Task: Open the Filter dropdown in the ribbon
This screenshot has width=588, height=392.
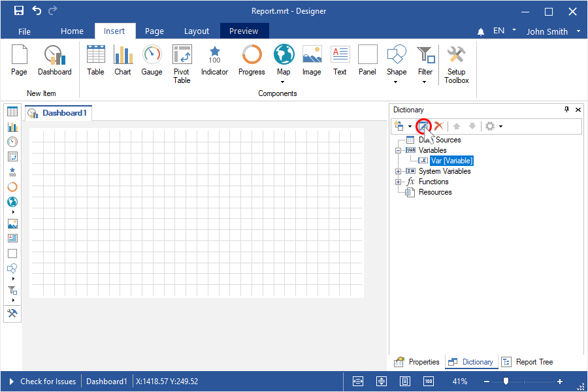Action: pyautogui.click(x=425, y=82)
